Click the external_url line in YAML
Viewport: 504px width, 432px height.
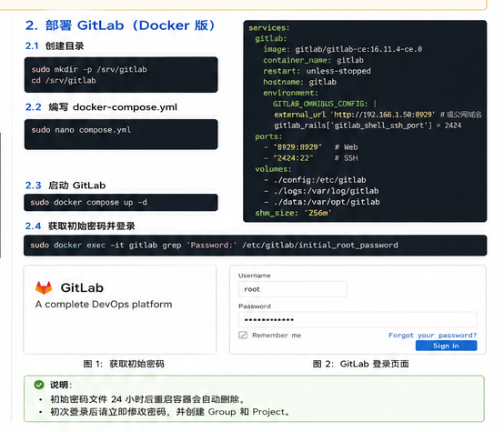pos(378,115)
